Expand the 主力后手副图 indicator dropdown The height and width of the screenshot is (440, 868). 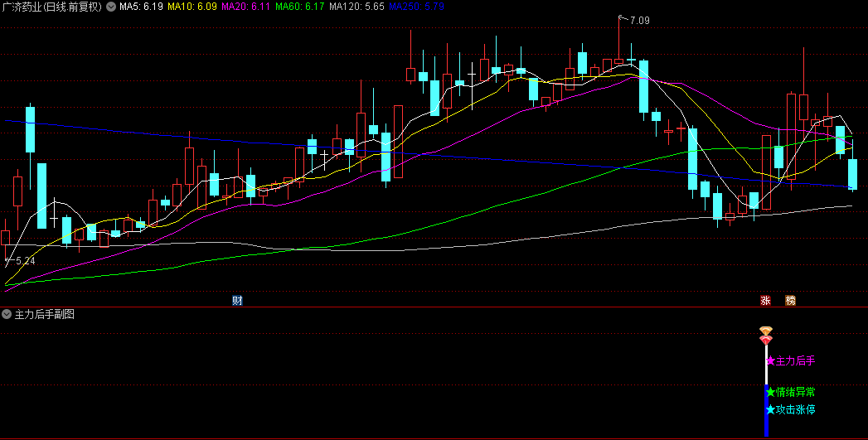click(7, 314)
